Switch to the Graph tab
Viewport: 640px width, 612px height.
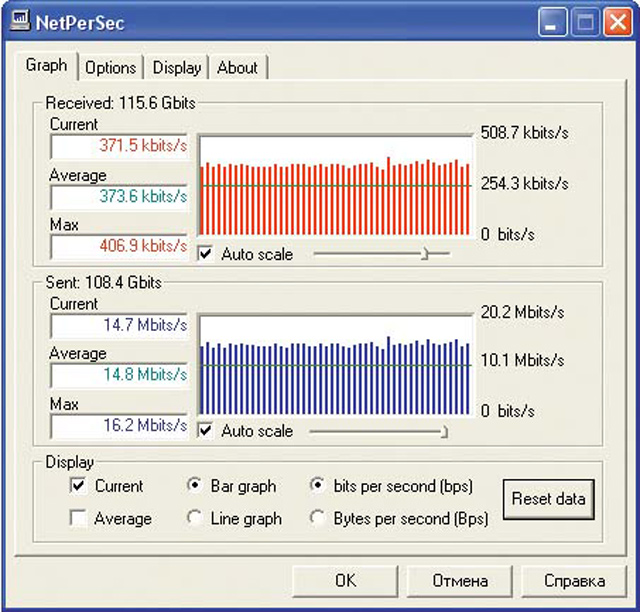coord(46,65)
